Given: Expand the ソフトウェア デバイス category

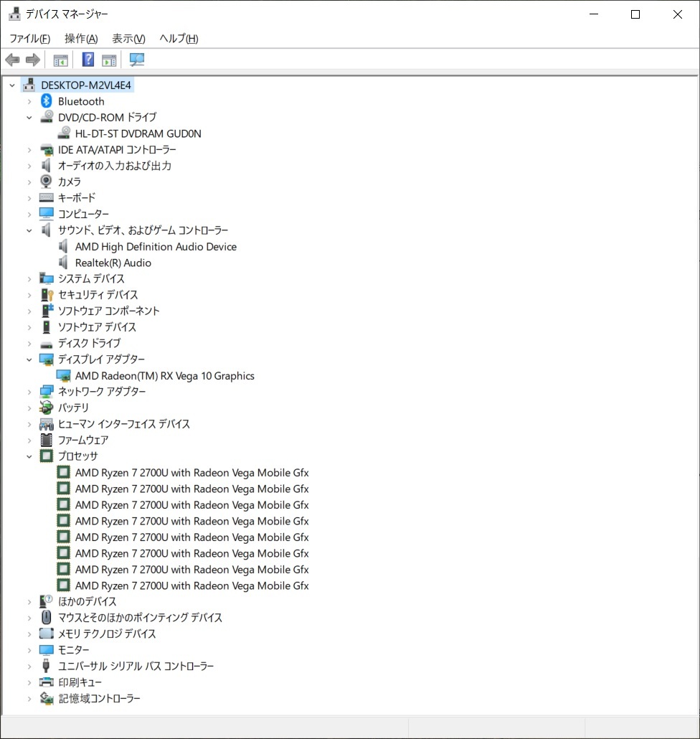Looking at the screenshot, I should click(29, 327).
